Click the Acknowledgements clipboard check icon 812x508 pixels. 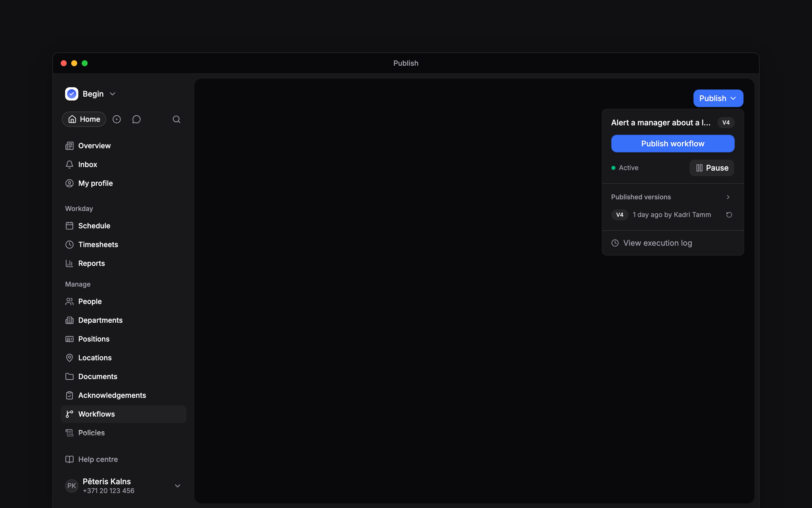pos(70,395)
